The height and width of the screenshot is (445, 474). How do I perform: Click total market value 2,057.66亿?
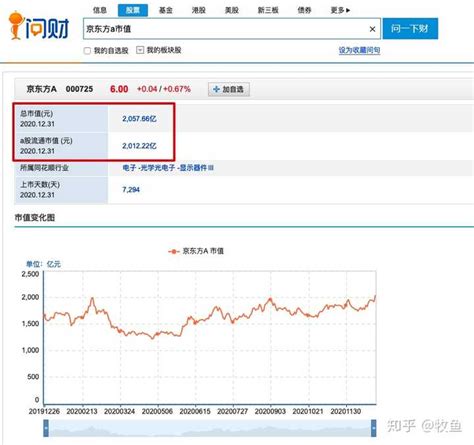pos(139,119)
